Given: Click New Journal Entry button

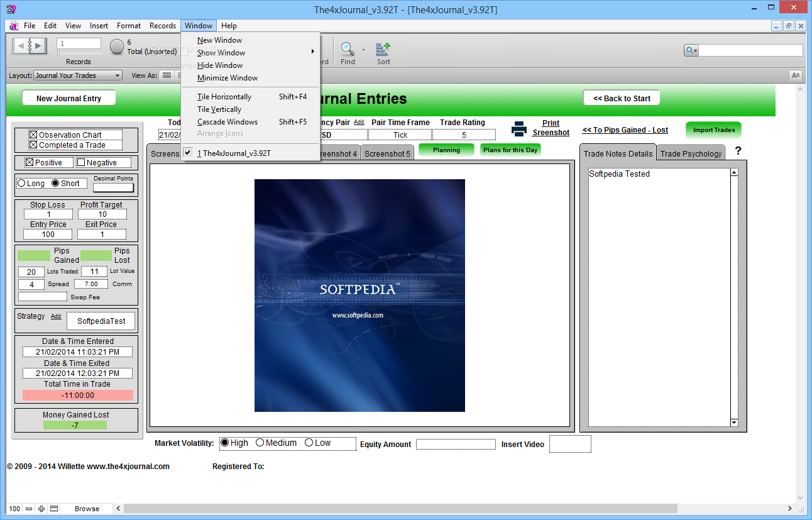Looking at the screenshot, I should click(x=69, y=98).
